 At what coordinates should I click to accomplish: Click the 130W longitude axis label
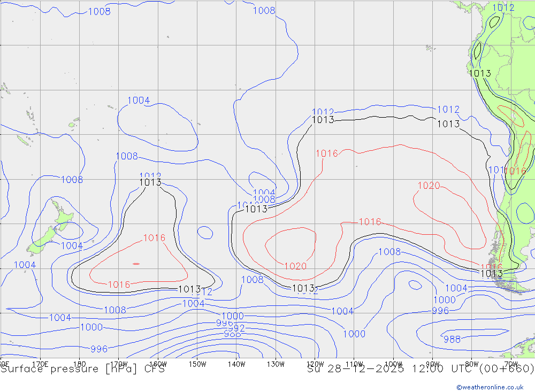276,364
